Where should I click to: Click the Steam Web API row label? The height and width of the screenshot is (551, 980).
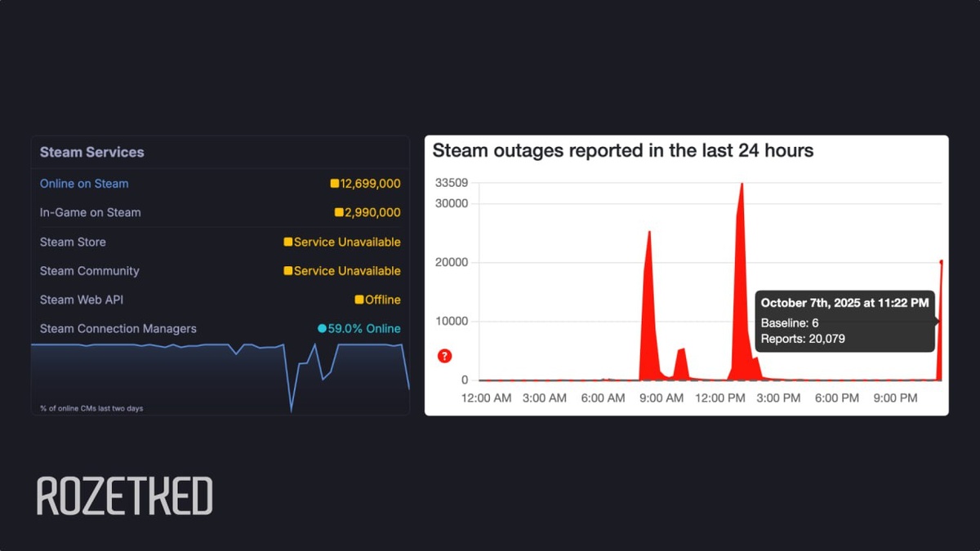(82, 300)
